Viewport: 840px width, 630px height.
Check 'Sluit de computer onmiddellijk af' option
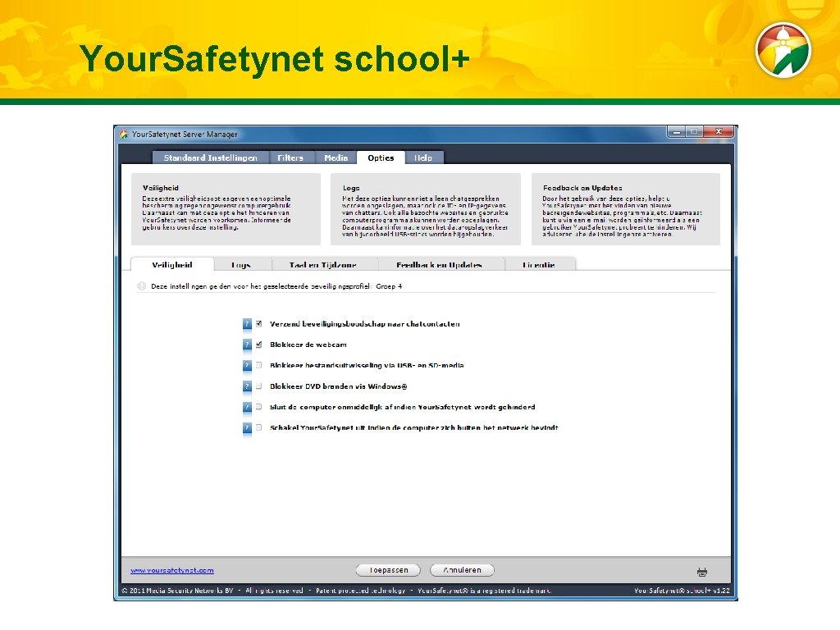point(258,407)
